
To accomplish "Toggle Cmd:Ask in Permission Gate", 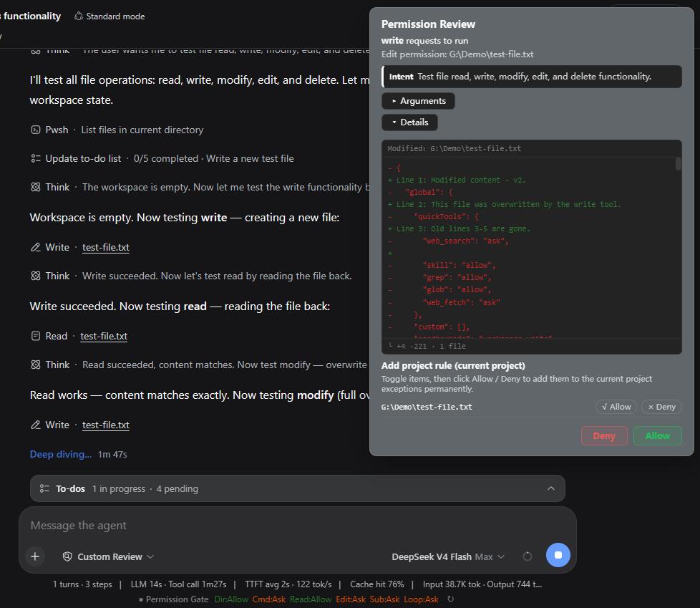I will [x=268, y=599].
